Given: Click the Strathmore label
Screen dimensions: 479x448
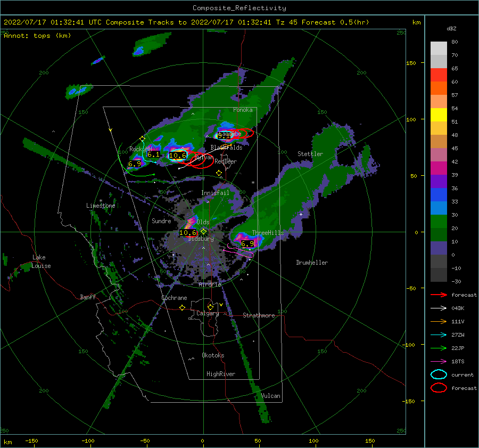Looking at the screenshot, I should tap(259, 315).
